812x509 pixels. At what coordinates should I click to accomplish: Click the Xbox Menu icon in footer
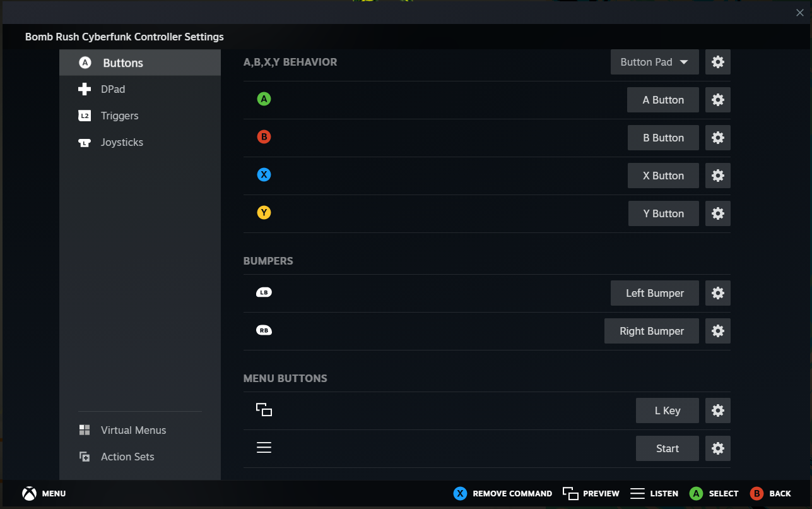tap(29, 493)
